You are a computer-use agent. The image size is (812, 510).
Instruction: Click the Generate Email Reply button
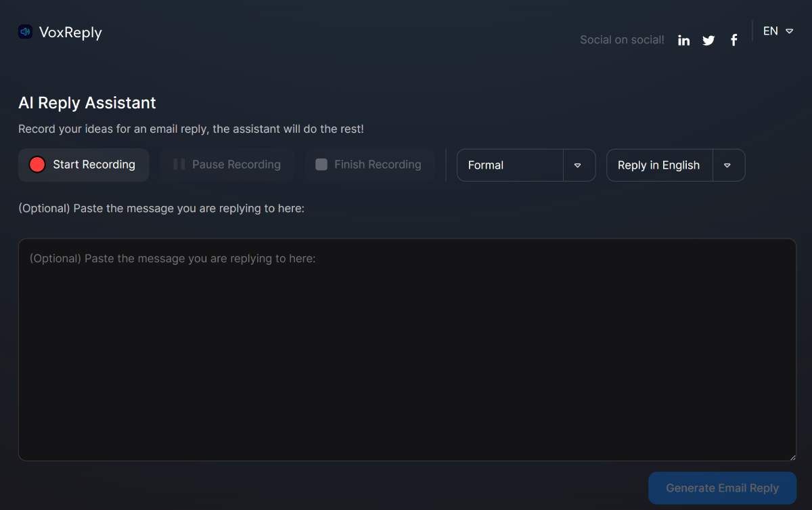pos(722,488)
